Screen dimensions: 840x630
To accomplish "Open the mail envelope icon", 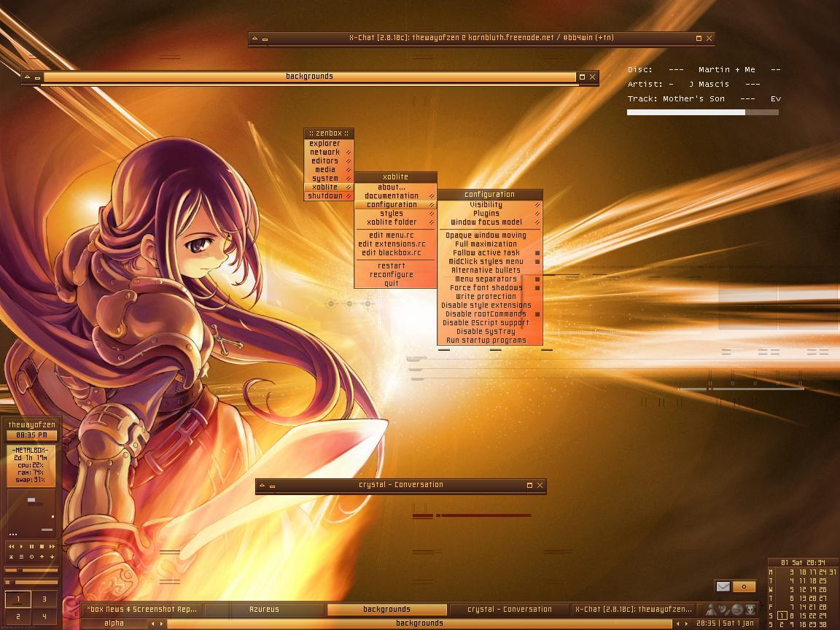I will point(723,586).
